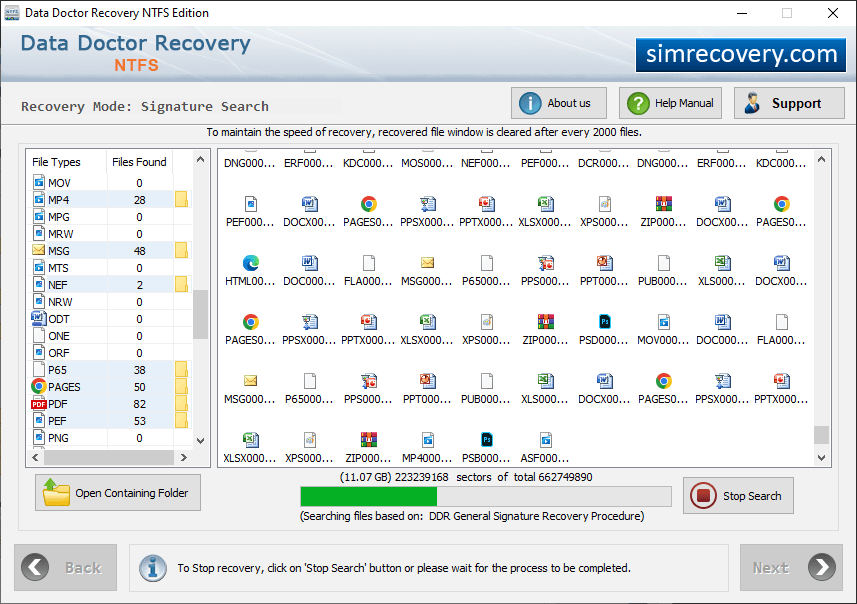Select the MTS row in file types
857x604 pixels.
point(109,268)
